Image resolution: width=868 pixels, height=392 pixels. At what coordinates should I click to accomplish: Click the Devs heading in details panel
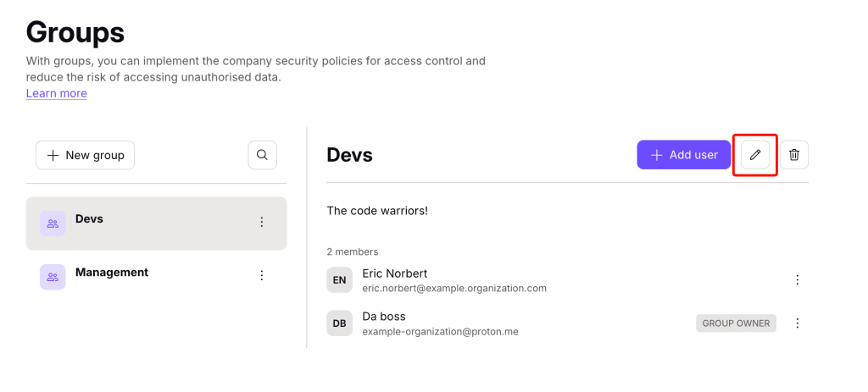pyautogui.click(x=349, y=156)
